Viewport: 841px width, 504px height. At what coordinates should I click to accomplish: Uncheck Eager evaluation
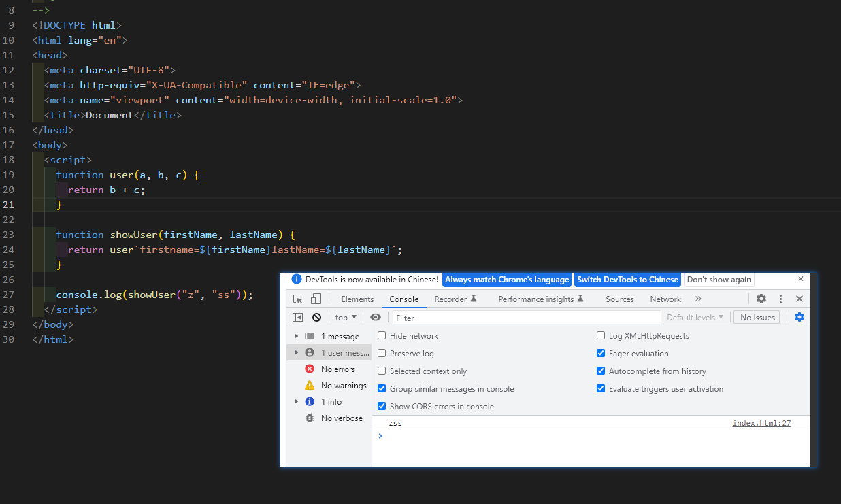pos(601,353)
